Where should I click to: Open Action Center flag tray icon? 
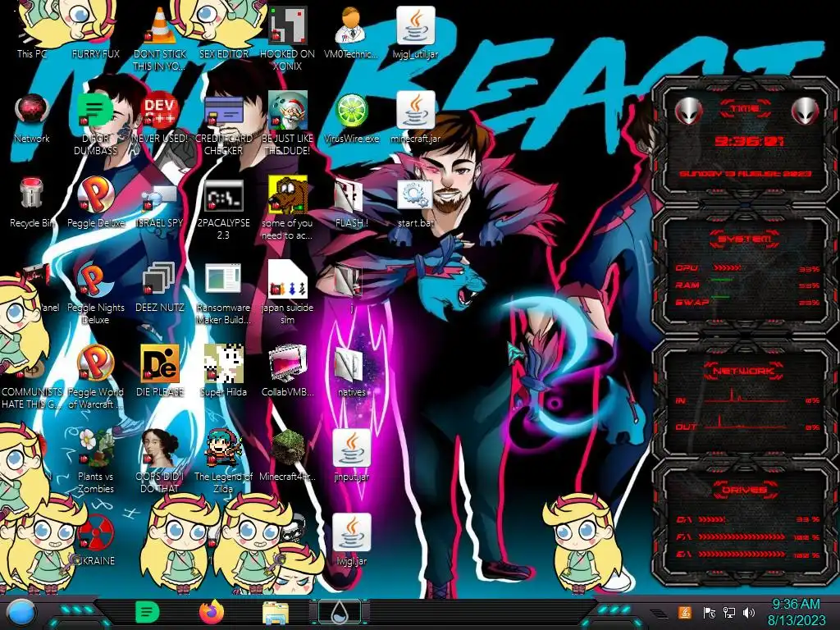(710, 612)
